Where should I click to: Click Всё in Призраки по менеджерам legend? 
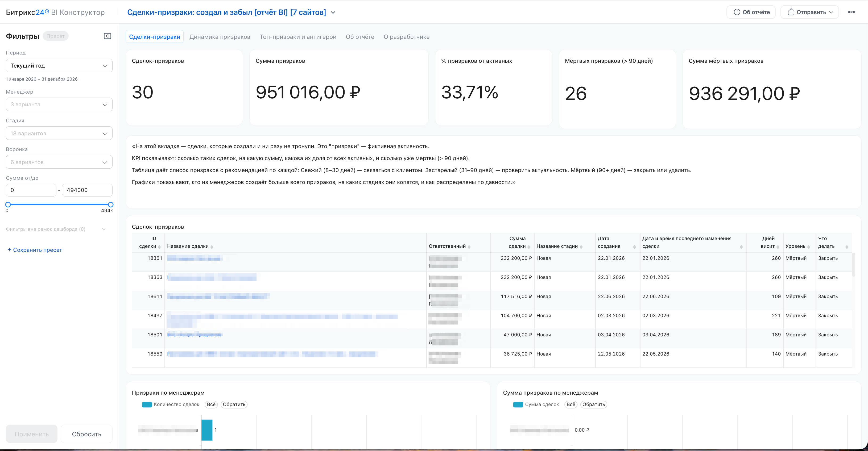(x=211, y=404)
